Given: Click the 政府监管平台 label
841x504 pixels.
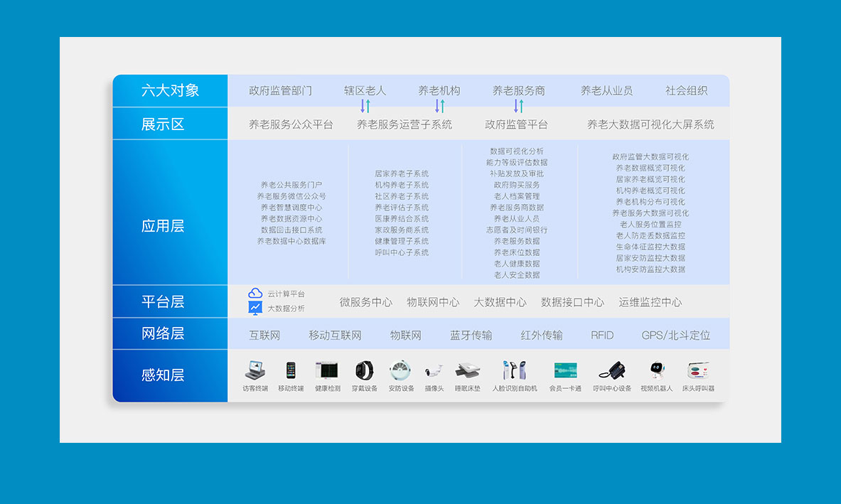Looking at the screenshot, I should click(x=516, y=124).
